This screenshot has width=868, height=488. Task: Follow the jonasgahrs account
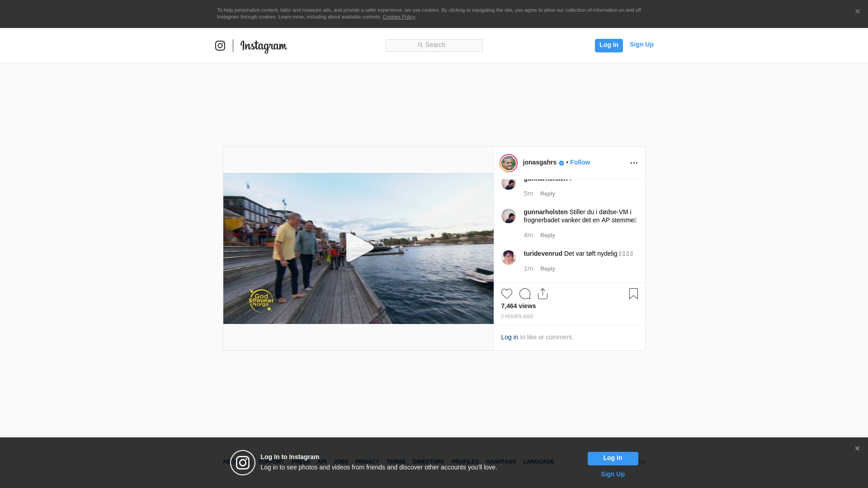(x=580, y=162)
